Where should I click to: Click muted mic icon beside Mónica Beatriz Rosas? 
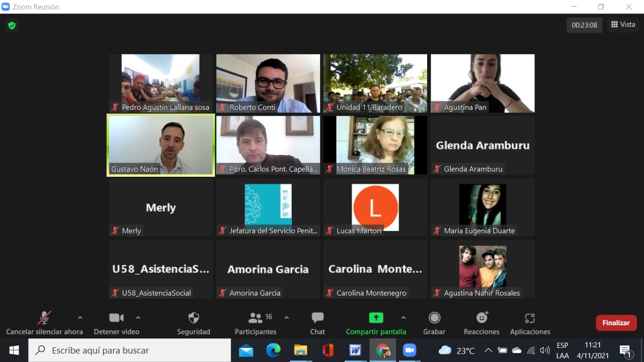click(x=330, y=169)
